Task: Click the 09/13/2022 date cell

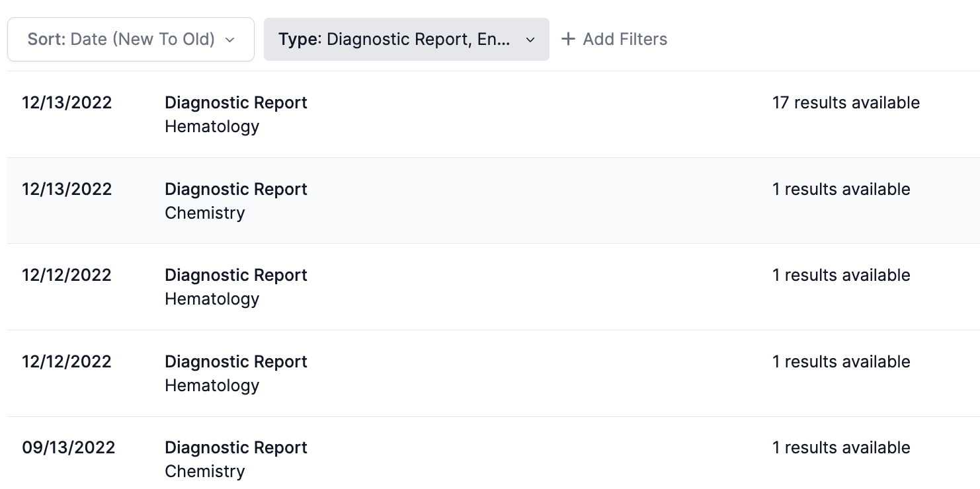Action: tap(68, 447)
